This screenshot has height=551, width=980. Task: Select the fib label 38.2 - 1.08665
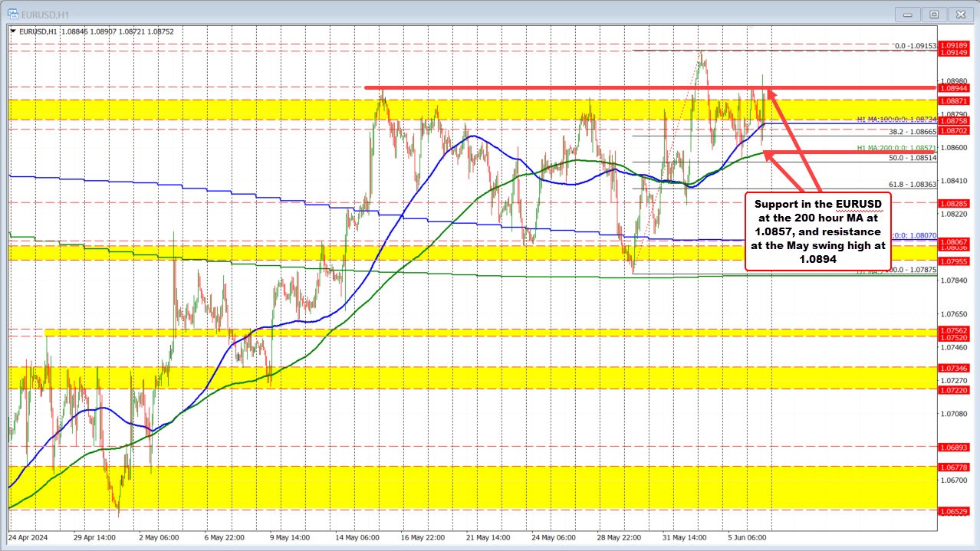pos(913,132)
